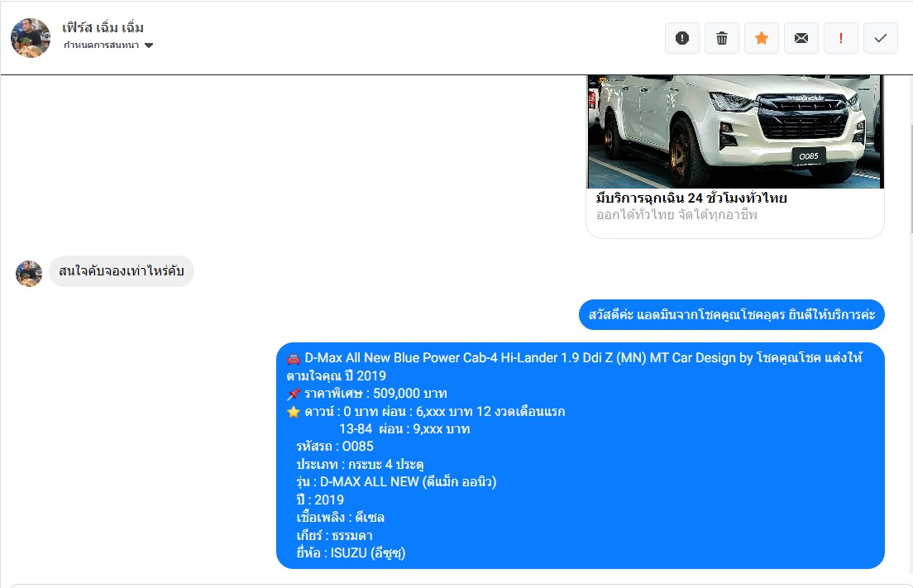Open link titled มีบริการฉุกเฉิน 24 ชั่วโมงทั่วไทย
Screen dimensions: 913x588
pyautogui.click(x=691, y=198)
